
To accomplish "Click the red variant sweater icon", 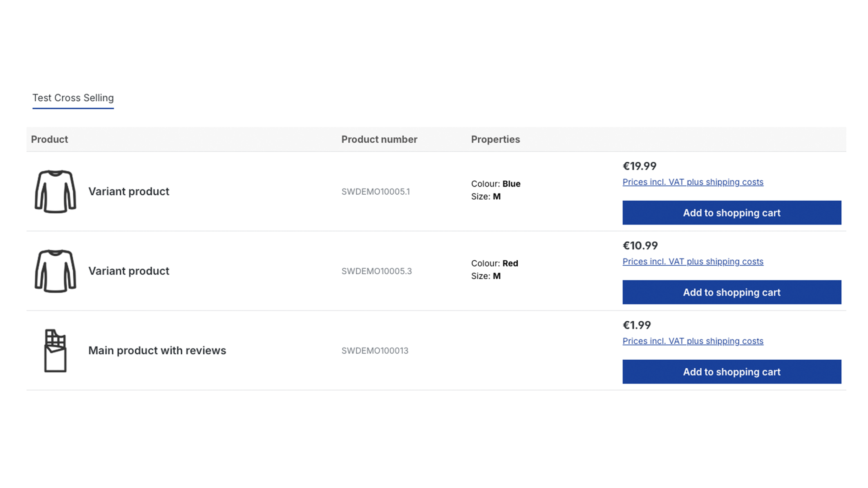I will [55, 271].
